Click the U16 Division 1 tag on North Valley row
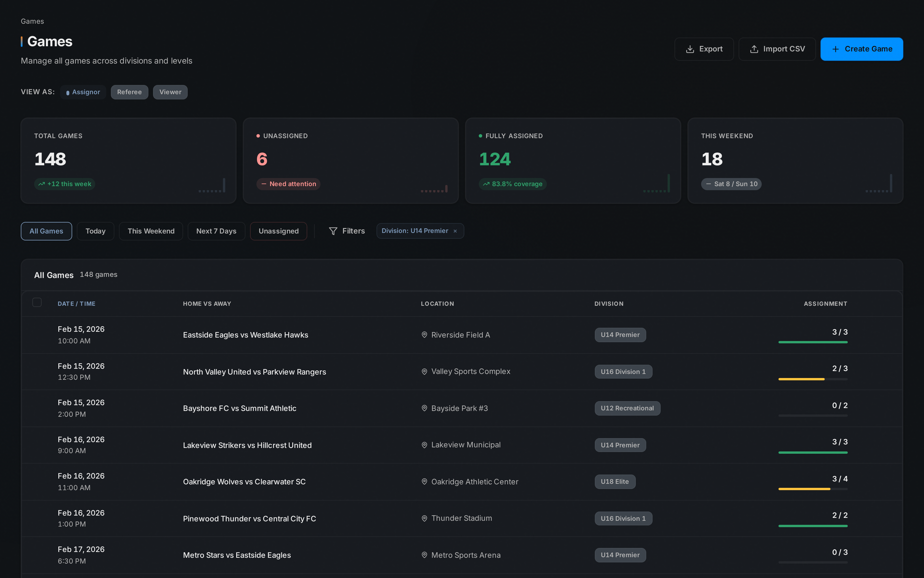Image resolution: width=924 pixels, height=578 pixels. tap(623, 372)
